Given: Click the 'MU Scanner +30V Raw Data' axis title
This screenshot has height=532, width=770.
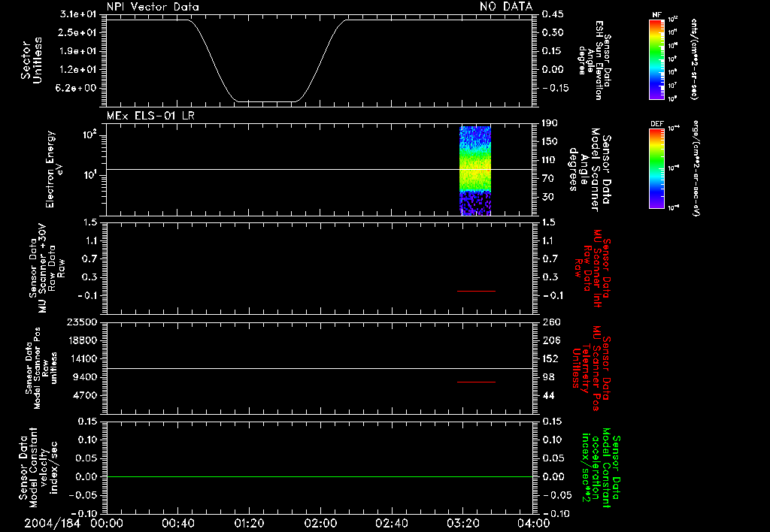Looking at the screenshot, I should point(47,269).
